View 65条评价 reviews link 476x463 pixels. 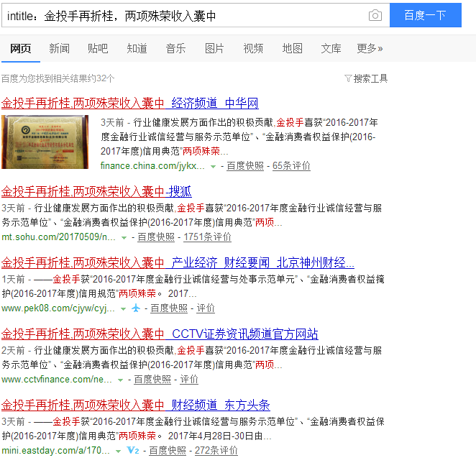tap(291, 166)
